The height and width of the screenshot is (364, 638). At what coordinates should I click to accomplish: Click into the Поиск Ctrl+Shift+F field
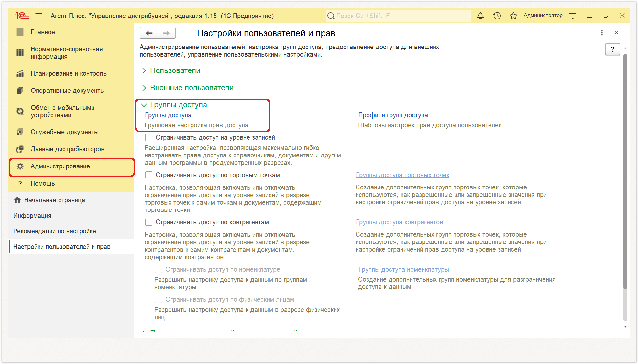[x=398, y=16]
